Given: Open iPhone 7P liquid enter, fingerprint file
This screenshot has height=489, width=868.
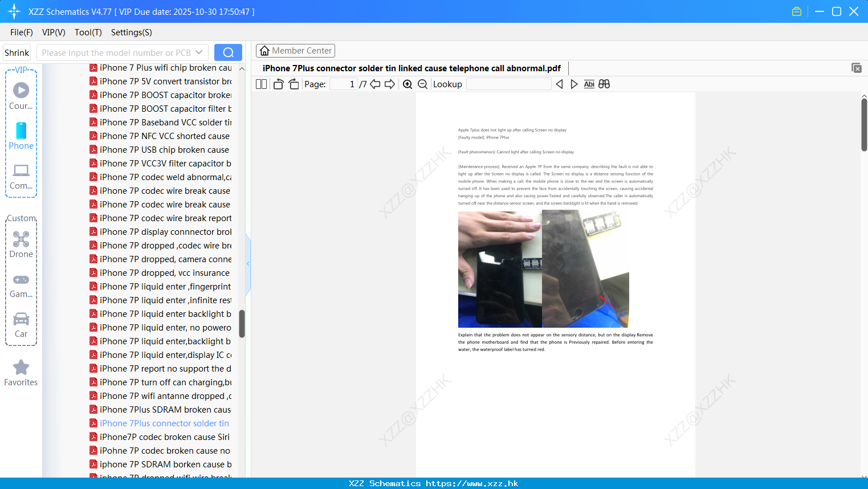Looking at the screenshot, I should (161, 287).
